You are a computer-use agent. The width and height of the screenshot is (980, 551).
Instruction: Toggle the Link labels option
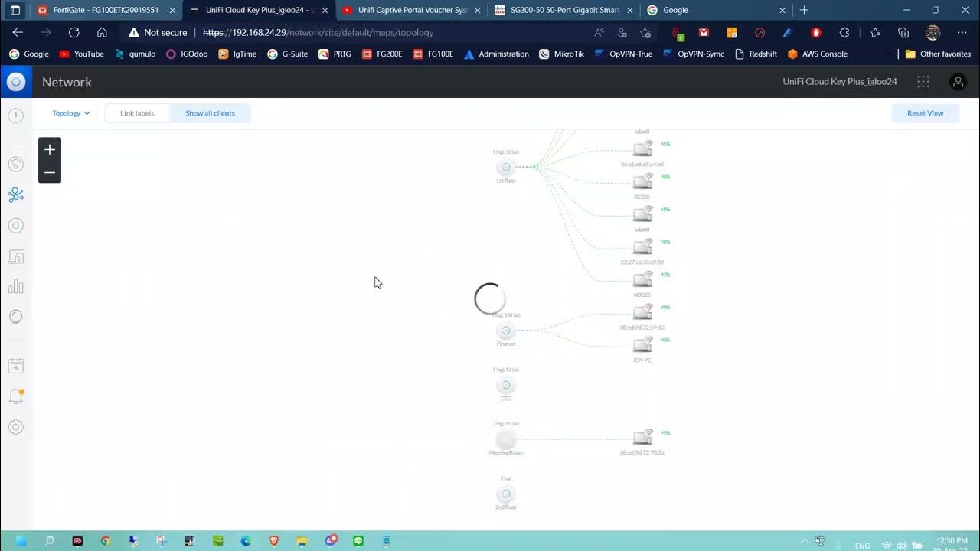[137, 113]
